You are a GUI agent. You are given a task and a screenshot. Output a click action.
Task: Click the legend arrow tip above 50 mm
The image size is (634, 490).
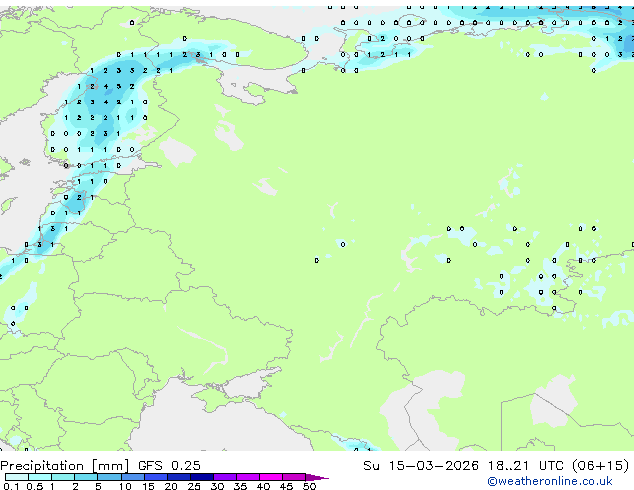pos(317,477)
